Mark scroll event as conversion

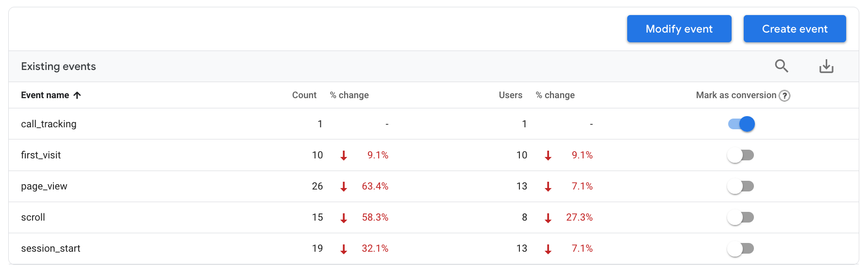(740, 217)
